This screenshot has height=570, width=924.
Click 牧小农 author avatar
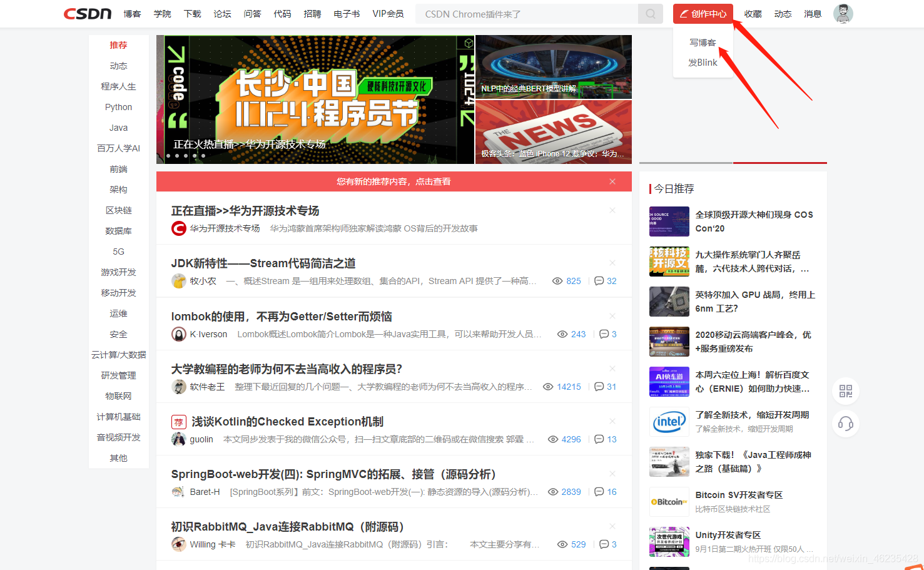(x=179, y=281)
